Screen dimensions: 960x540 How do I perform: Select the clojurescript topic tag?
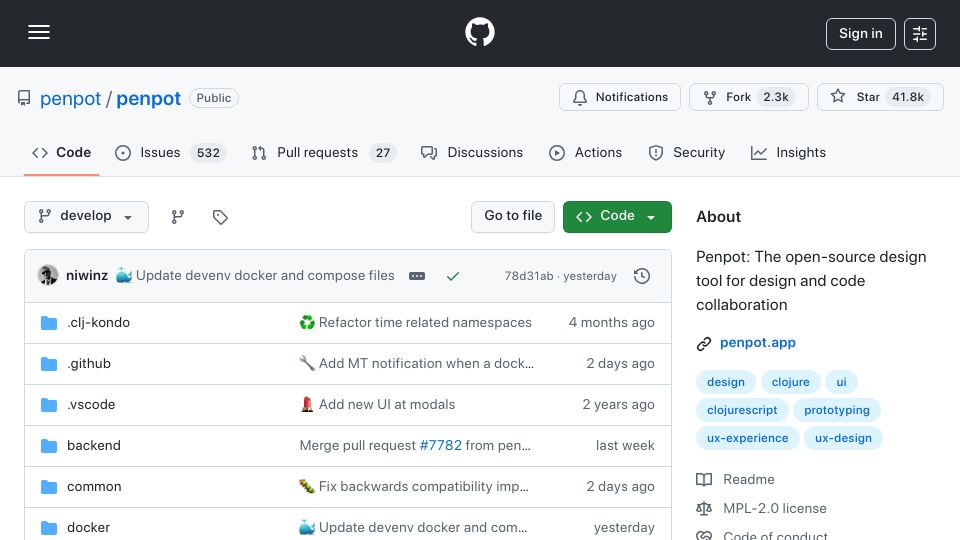click(742, 410)
